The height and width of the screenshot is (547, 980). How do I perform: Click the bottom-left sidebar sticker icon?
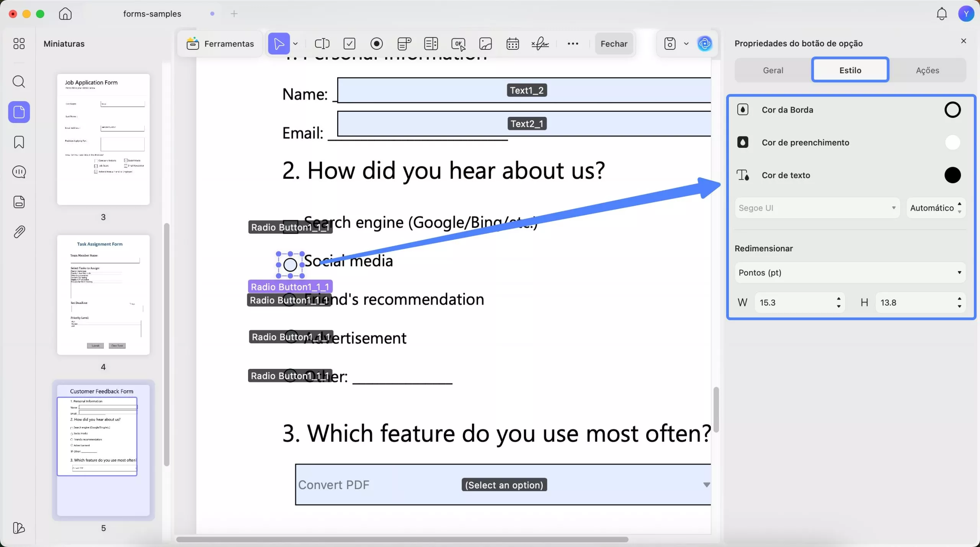click(19, 528)
